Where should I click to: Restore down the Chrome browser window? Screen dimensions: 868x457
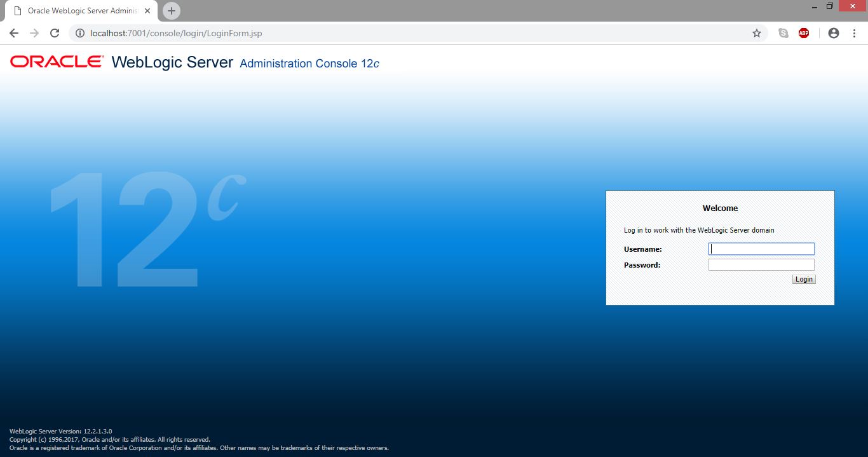830,6
